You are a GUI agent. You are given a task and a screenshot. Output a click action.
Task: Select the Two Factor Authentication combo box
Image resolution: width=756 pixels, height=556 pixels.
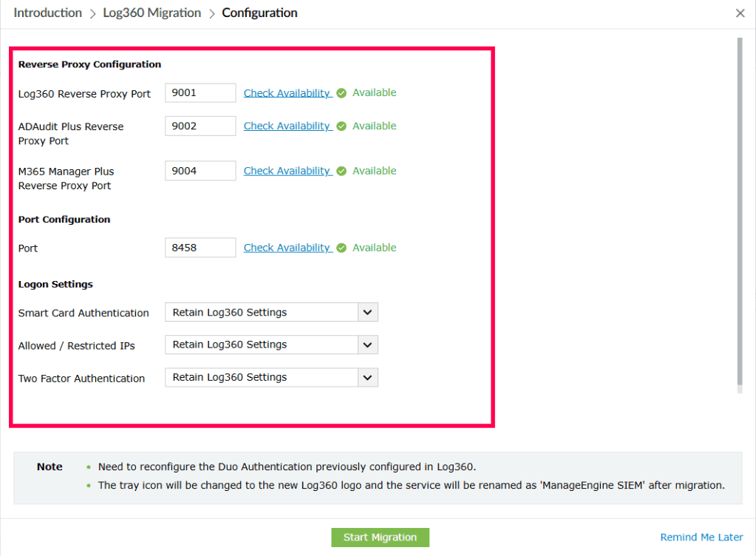[x=271, y=378]
